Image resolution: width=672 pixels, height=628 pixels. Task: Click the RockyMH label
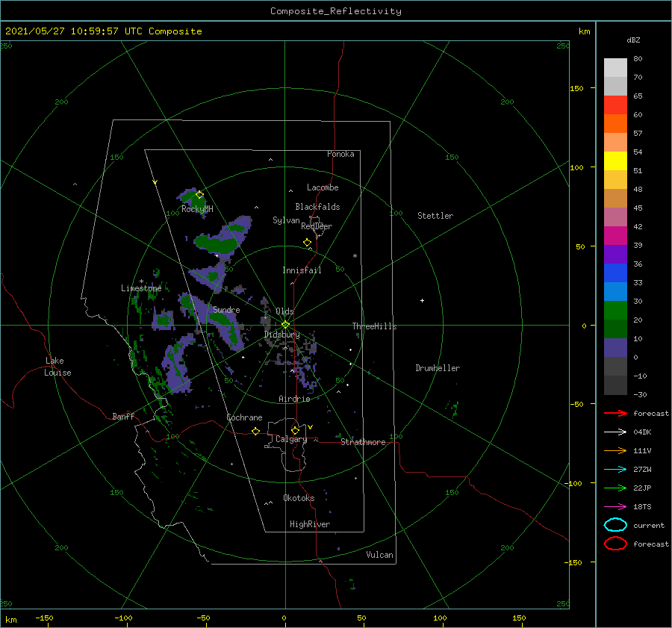point(197,209)
